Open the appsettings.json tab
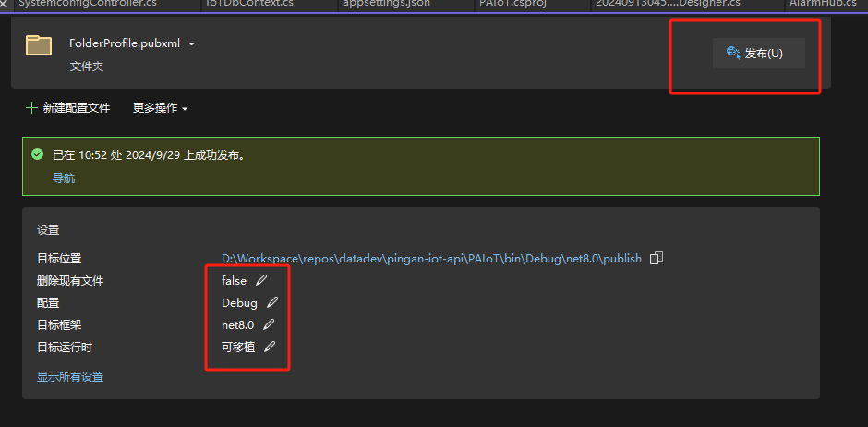The width and height of the screenshot is (868, 427). [386, 4]
